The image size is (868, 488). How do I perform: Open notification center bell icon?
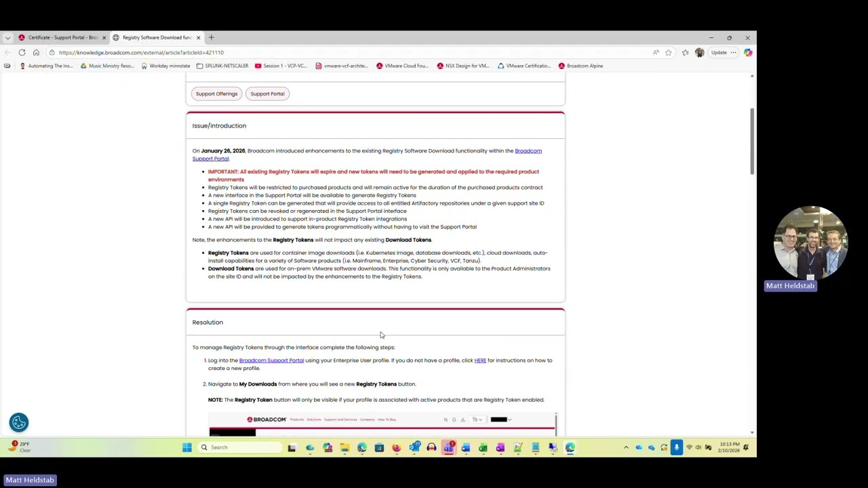coord(746,447)
